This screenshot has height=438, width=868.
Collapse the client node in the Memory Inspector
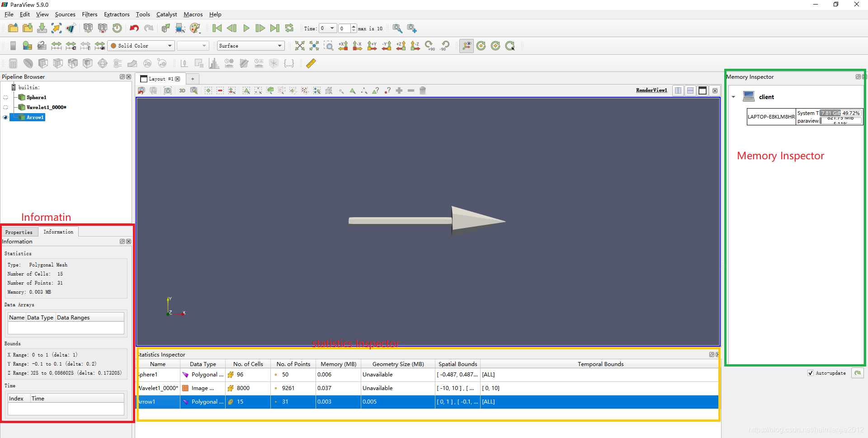click(x=733, y=97)
